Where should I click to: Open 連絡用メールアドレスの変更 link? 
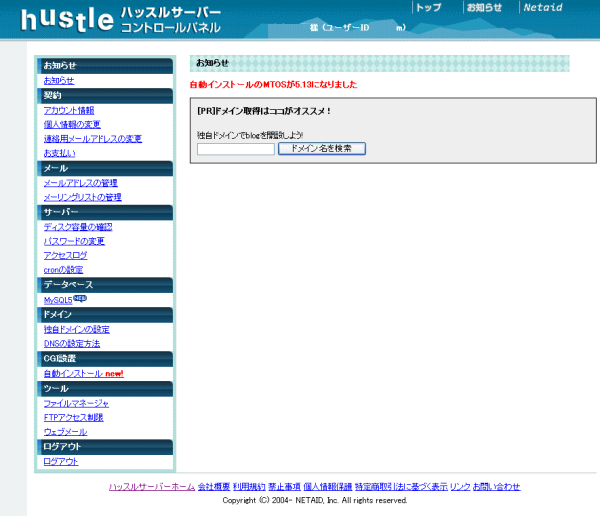tap(92, 139)
